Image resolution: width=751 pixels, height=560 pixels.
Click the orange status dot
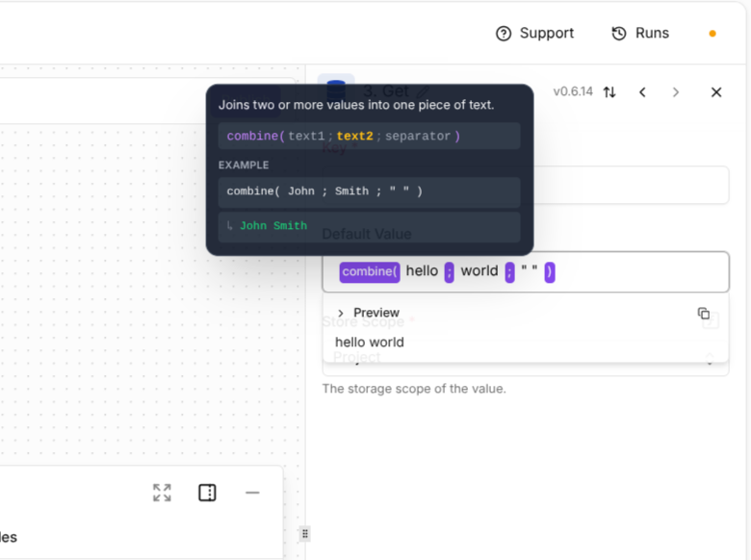(712, 34)
